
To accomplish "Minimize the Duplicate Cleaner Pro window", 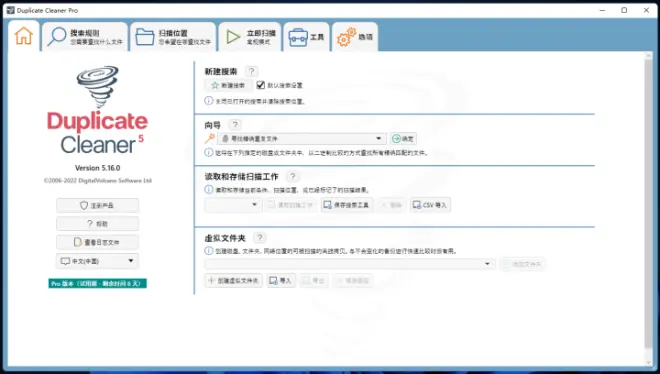I will [x=602, y=10].
